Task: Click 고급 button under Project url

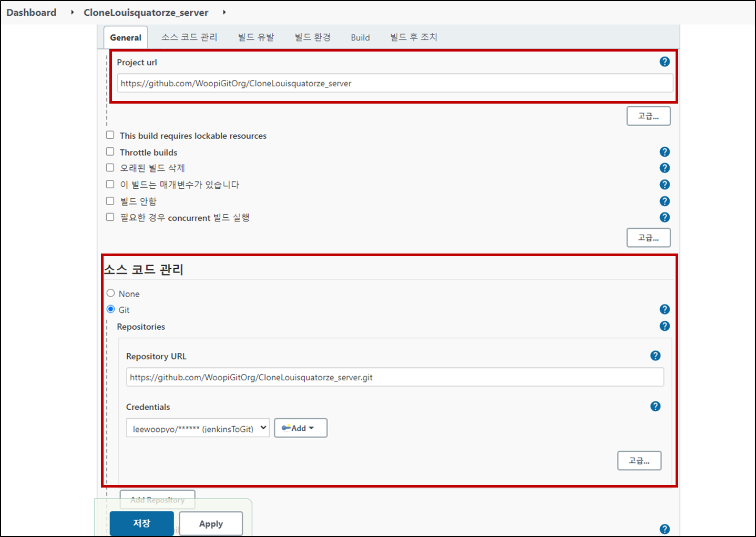Action: click(x=649, y=116)
